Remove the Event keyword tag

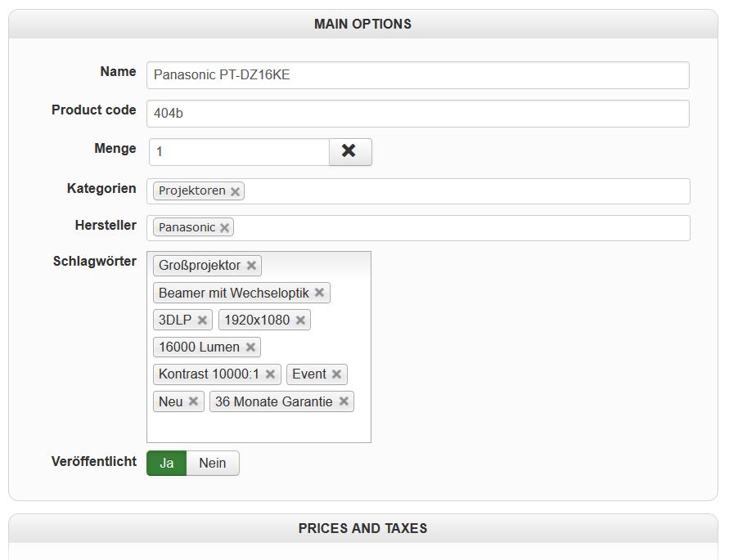tap(336, 374)
